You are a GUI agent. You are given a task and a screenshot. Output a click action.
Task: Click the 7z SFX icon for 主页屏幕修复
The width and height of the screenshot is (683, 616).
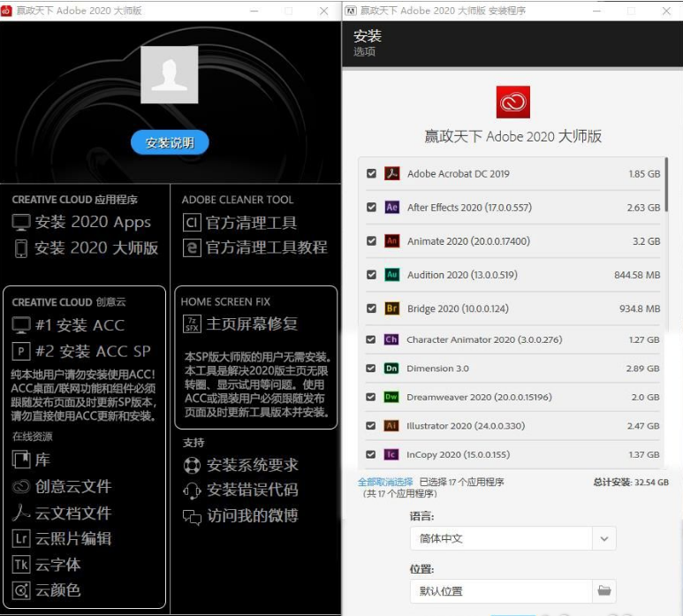point(192,324)
